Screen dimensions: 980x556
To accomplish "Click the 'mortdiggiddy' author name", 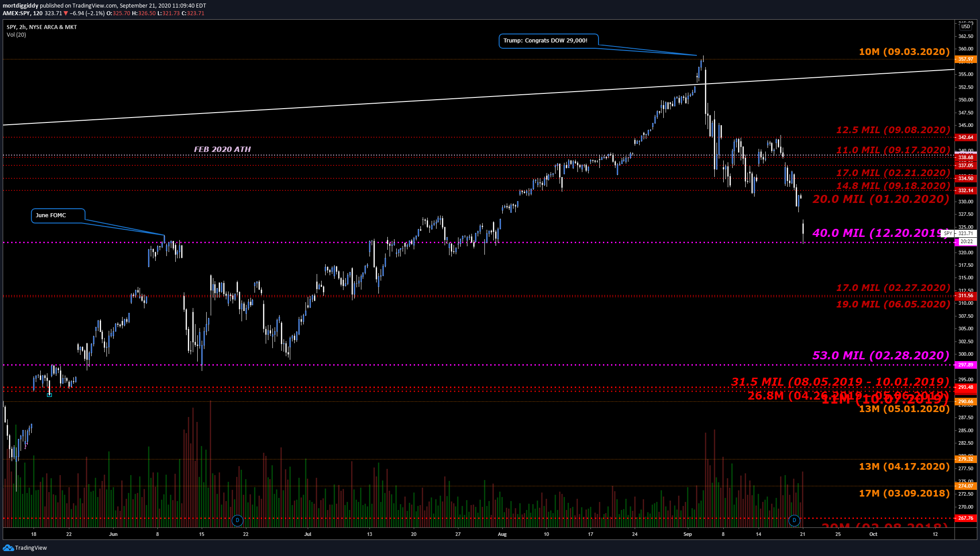I will tap(20, 6).
